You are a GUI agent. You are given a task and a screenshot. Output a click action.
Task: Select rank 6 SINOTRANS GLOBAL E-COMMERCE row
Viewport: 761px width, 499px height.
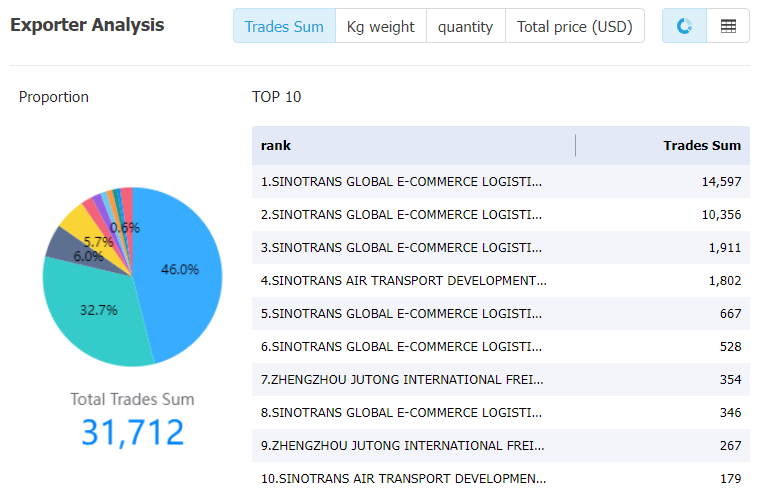point(501,347)
